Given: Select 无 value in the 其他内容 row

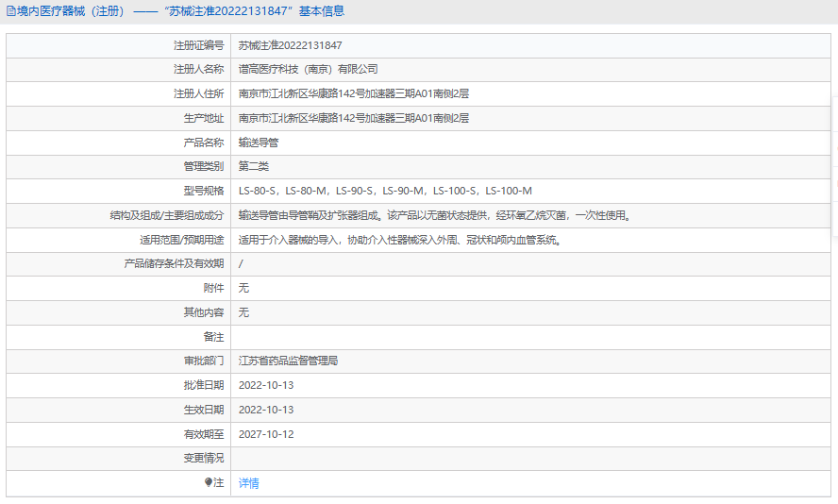Looking at the screenshot, I should pyautogui.click(x=243, y=312).
